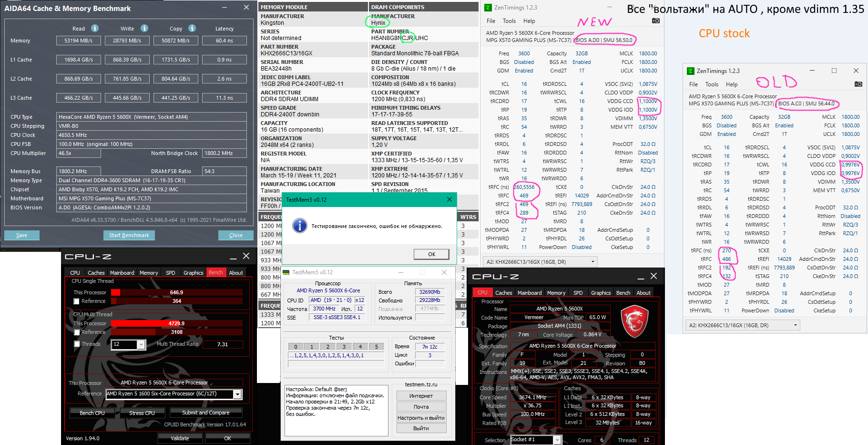Screen dimensions: 868x445
Task: Open the Graphics tab in the CPU-Z window showing Processor details
Action: pos(601,293)
